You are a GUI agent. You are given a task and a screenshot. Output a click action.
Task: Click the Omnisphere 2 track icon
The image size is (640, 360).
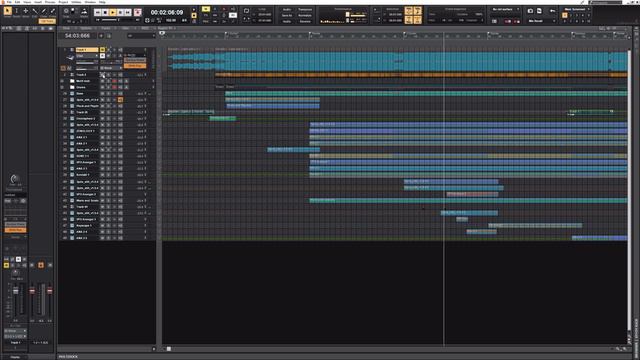72,118
